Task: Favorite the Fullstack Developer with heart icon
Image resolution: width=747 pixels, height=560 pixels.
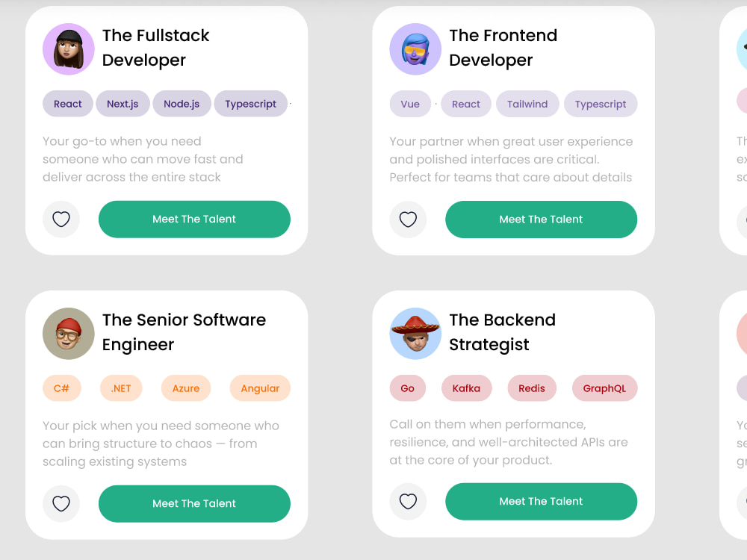Action: click(61, 219)
